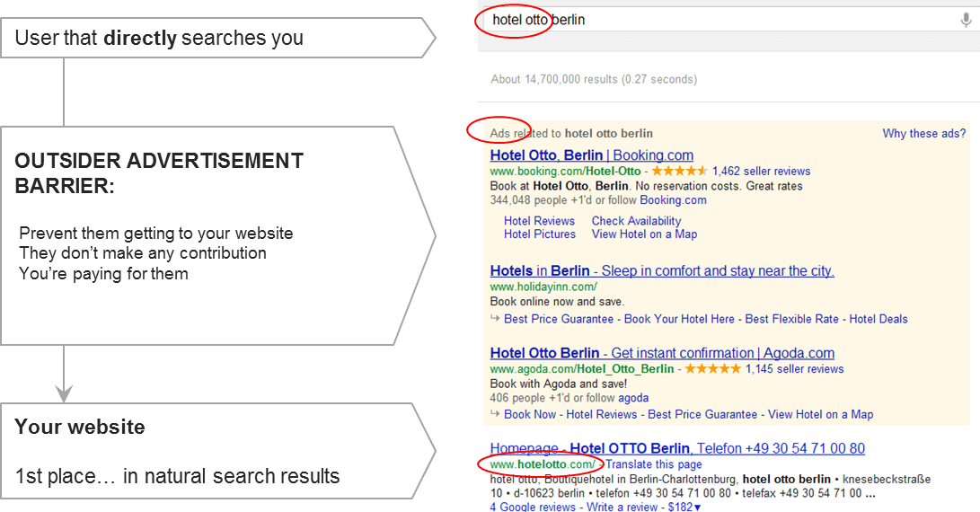Click the www.agoda.com/Hotel_Otto_Berlin URL text
The width and height of the screenshot is (980, 512).
coord(582,369)
